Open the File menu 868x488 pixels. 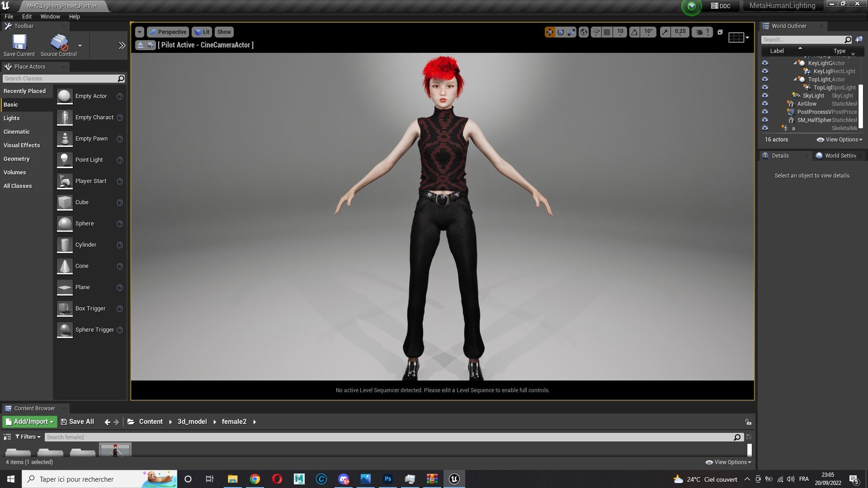click(9, 16)
